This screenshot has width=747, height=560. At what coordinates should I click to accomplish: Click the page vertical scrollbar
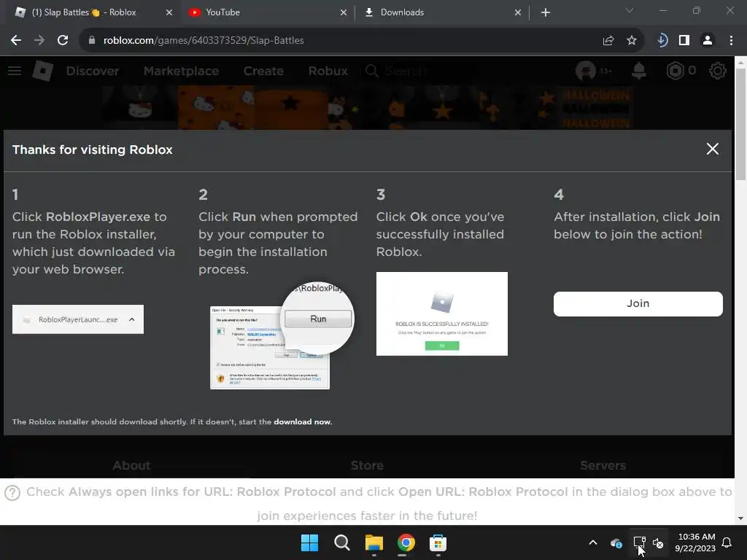click(740, 124)
